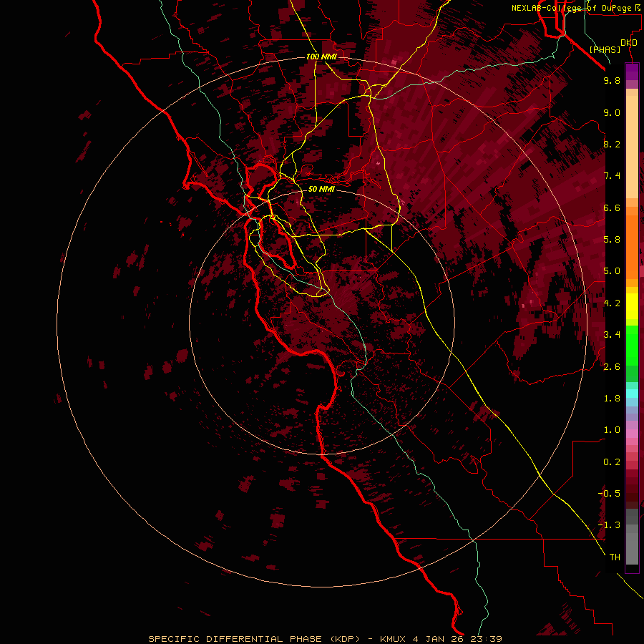
Task: Click the 3.4 value on the scale
Action: (x=612, y=335)
